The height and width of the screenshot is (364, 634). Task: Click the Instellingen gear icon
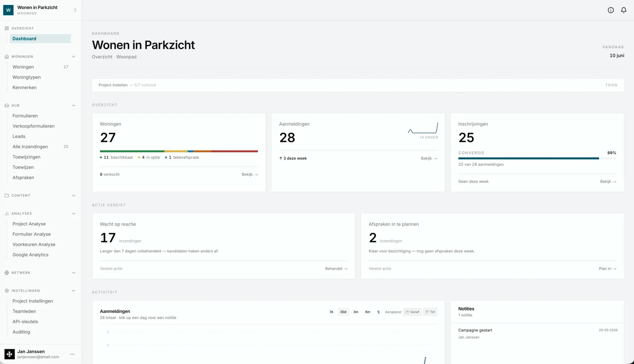pos(7,291)
